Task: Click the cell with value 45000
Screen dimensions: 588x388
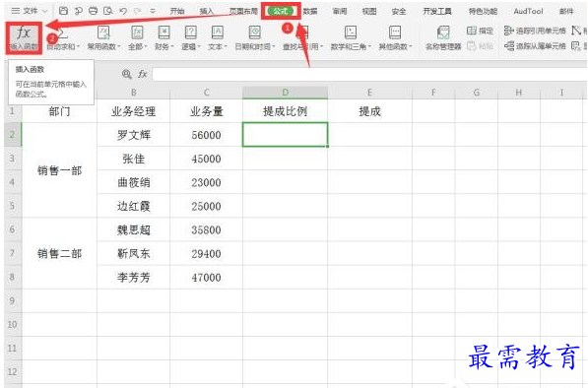Action: point(206,159)
